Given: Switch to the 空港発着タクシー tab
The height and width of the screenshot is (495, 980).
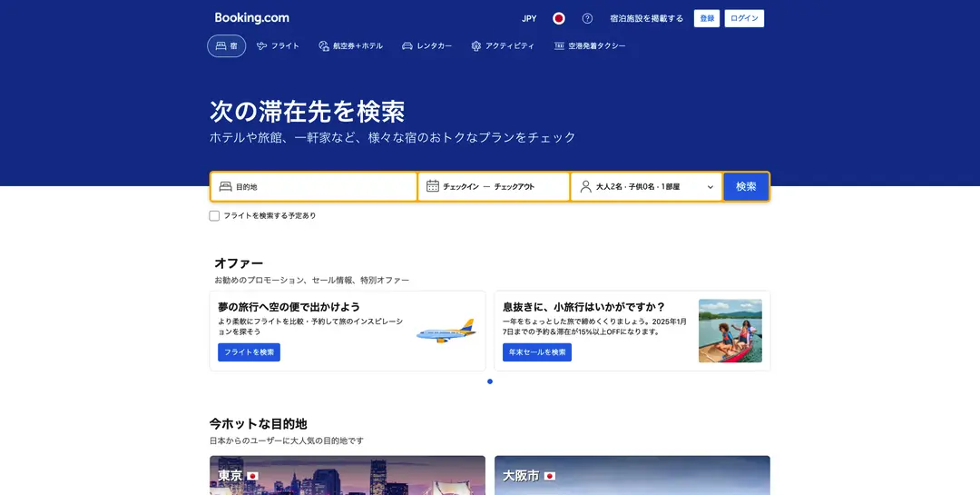Looking at the screenshot, I should pos(590,45).
